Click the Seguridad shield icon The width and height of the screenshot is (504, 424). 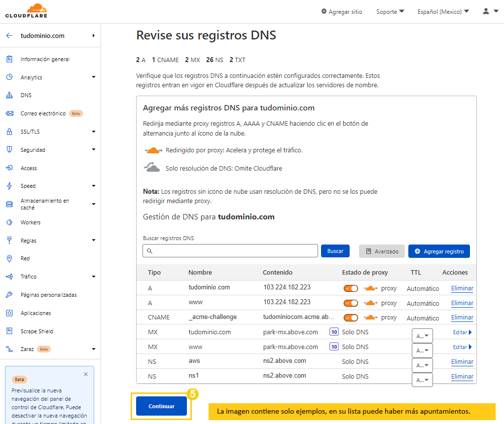click(x=10, y=149)
